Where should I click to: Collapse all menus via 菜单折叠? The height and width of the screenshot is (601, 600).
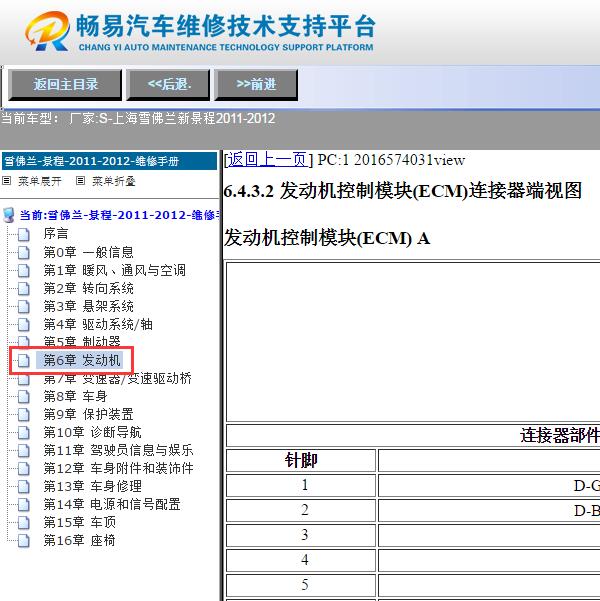114,181
